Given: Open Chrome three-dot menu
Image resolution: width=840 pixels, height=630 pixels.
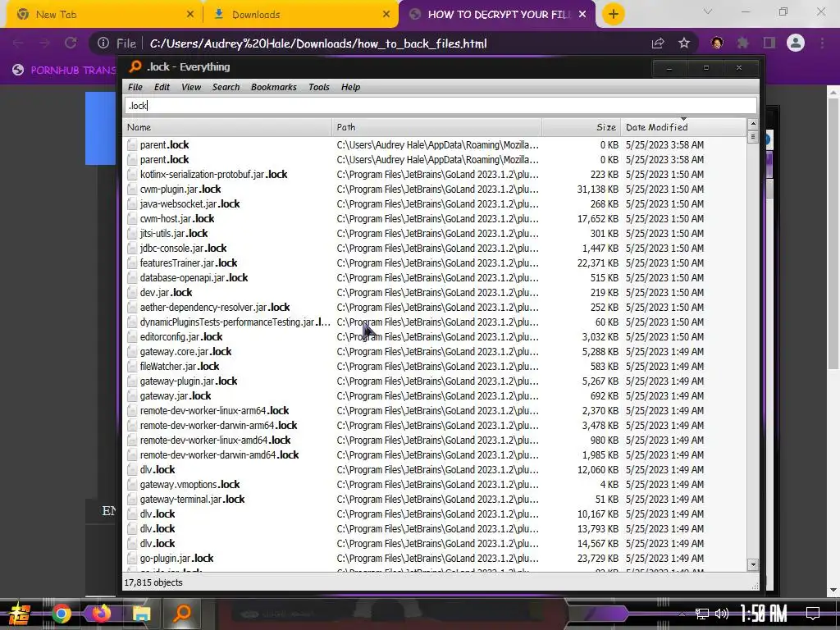Looking at the screenshot, I should (x=822, y=43).
